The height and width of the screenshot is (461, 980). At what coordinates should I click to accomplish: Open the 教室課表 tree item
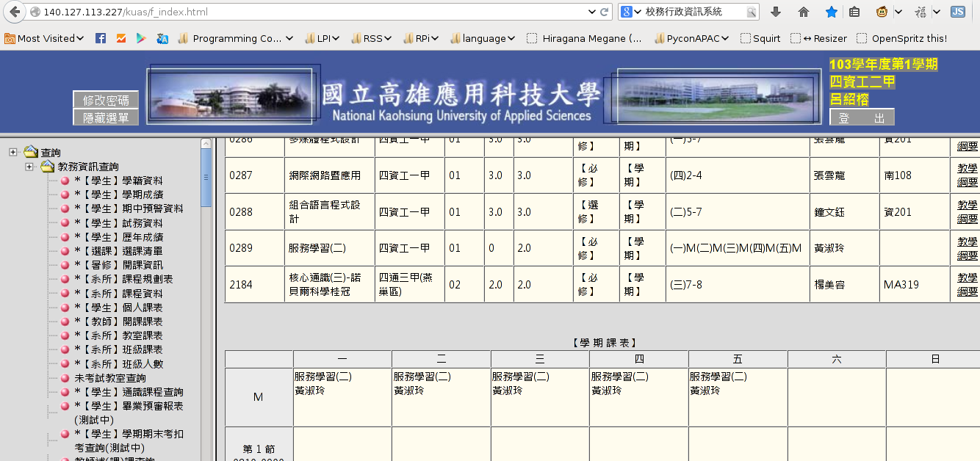click(118, 335)
